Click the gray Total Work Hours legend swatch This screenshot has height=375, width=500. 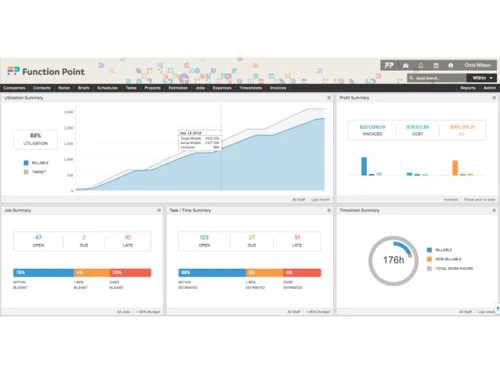429,268
